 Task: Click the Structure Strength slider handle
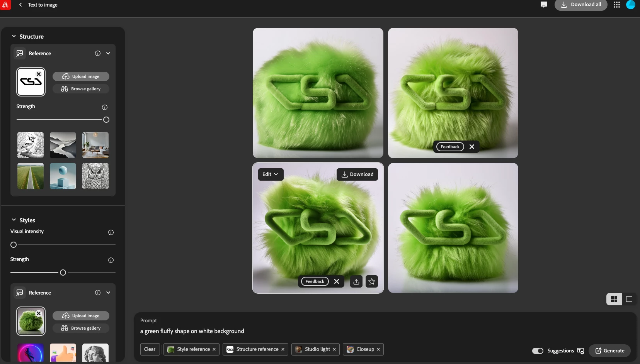[106, 120]
